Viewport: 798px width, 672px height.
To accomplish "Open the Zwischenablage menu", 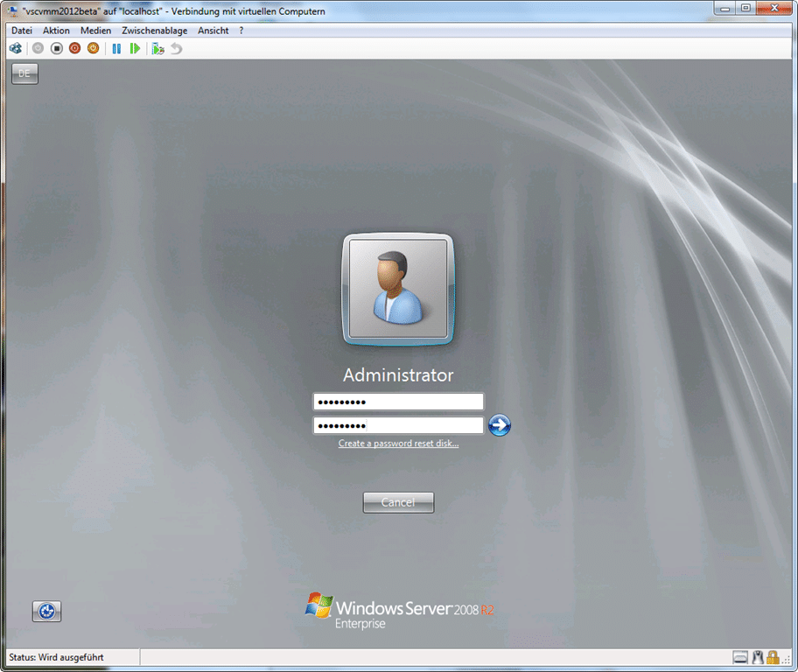I will [154, 31].
